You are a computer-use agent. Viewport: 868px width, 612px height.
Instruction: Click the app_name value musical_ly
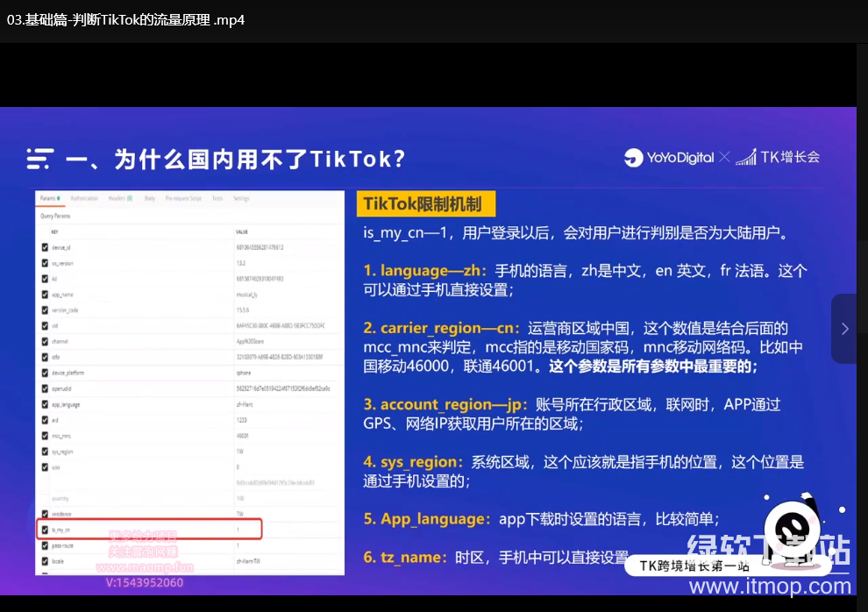pos(247,295)
